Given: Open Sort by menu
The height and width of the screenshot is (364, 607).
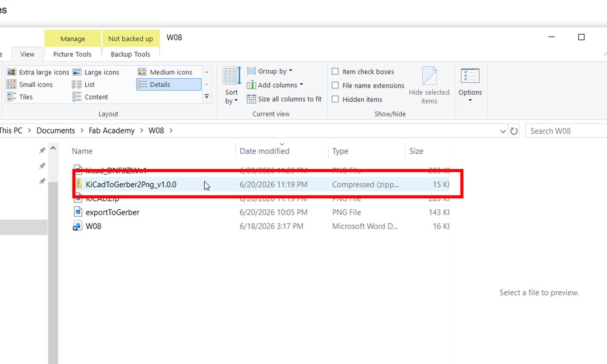Looking at the screenshot, I should click(232, 85).
